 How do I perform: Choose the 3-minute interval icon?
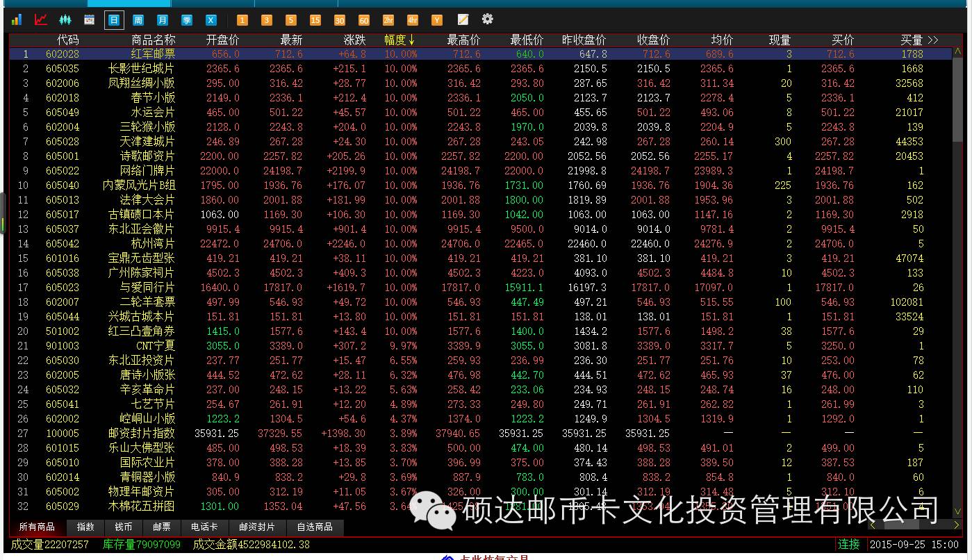[267, 20]
